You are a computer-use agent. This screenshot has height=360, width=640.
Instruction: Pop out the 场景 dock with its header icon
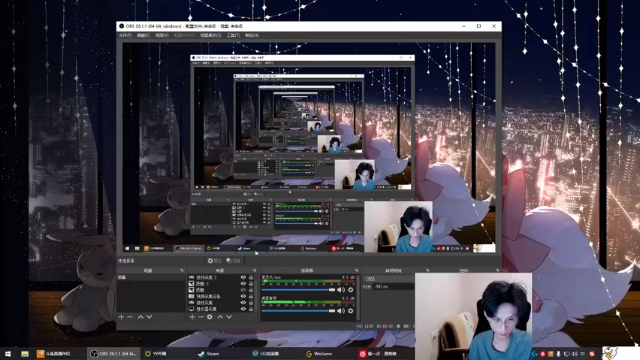pos(182,271)
